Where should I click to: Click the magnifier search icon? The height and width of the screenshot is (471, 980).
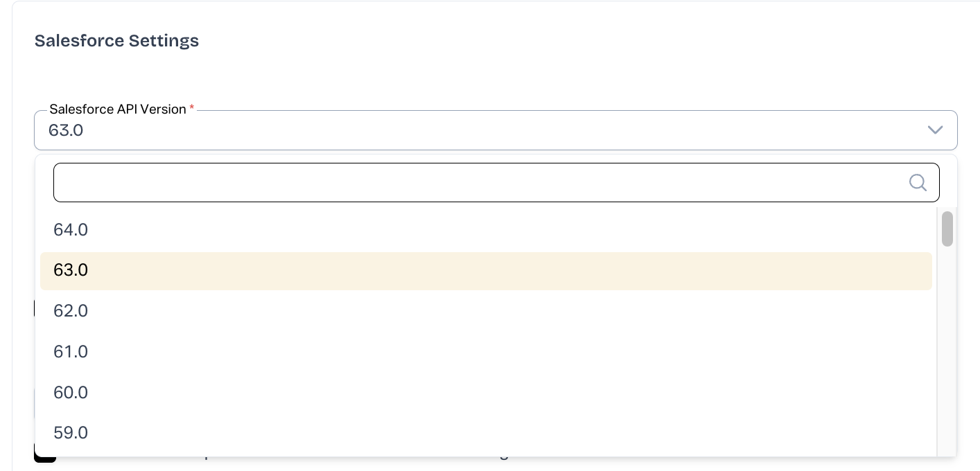click(x=918, y=182)
